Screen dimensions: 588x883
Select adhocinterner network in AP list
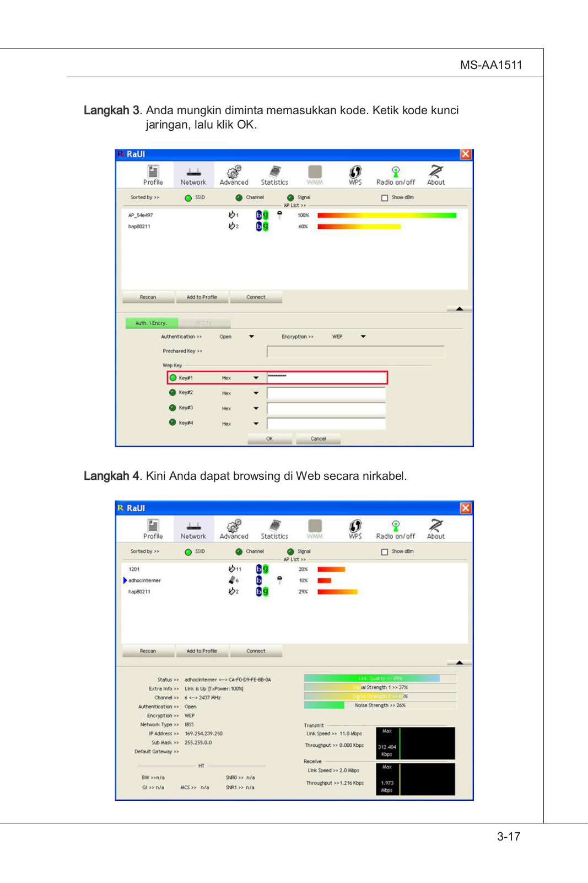point(144,580)
